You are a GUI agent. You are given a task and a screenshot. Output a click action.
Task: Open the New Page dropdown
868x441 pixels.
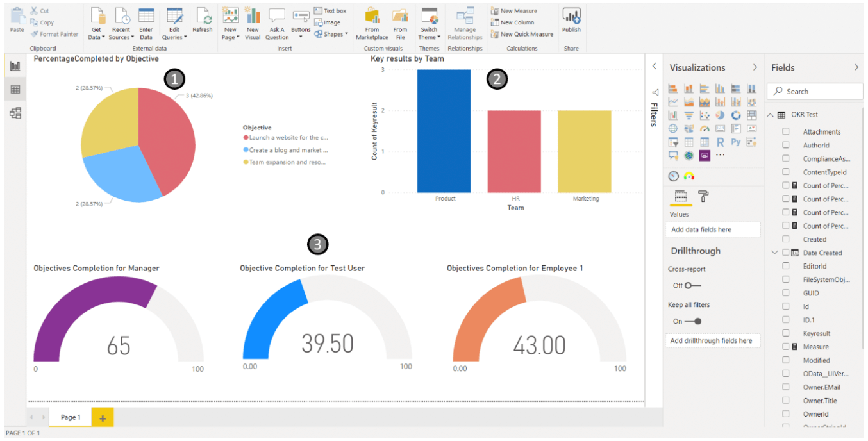pos(230,24)
